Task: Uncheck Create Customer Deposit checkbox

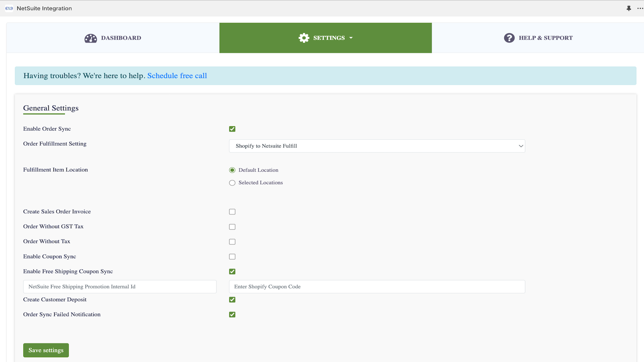Action: click(x=232, y=300)
